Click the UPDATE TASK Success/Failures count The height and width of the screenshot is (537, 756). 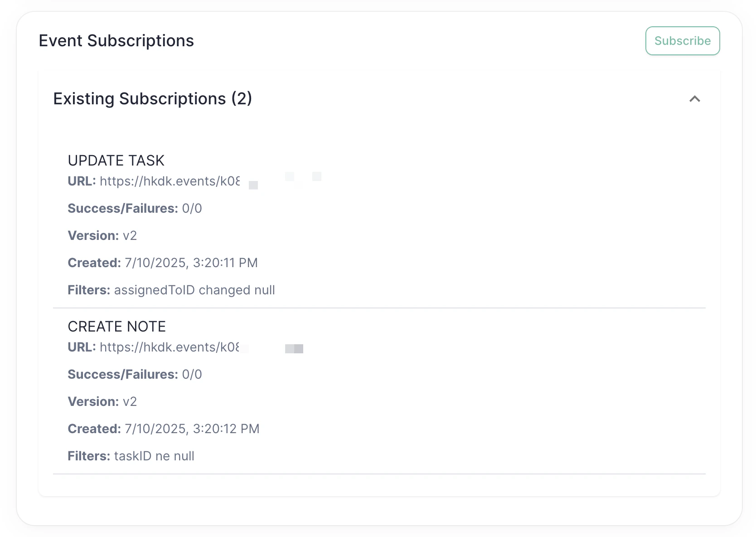coord(193,208)
